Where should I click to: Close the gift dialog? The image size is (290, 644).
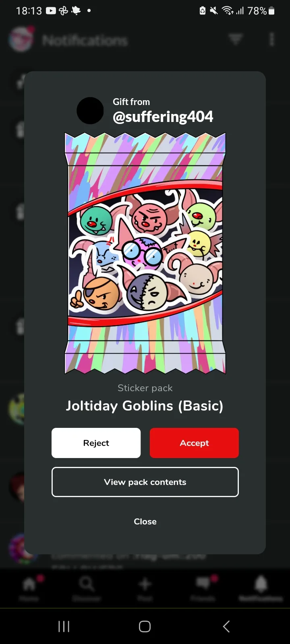145,521
